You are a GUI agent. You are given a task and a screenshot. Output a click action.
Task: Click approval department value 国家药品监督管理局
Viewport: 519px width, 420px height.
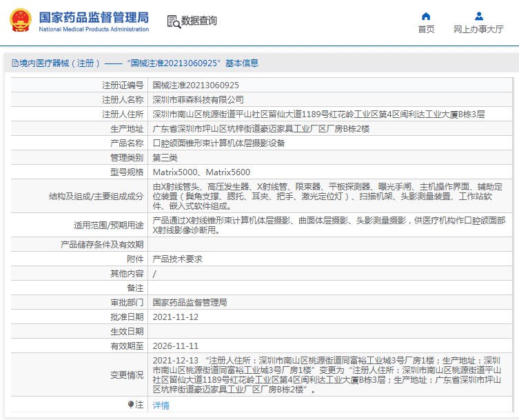(190, 302)
